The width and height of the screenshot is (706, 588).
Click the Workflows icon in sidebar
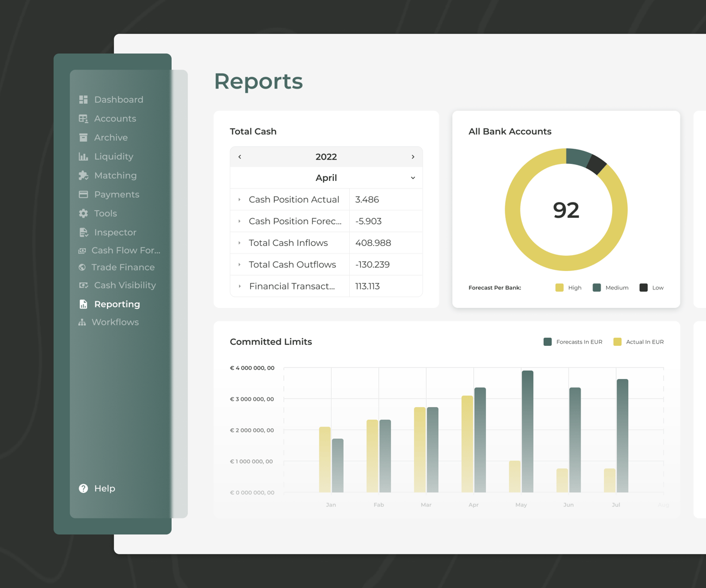83,322
